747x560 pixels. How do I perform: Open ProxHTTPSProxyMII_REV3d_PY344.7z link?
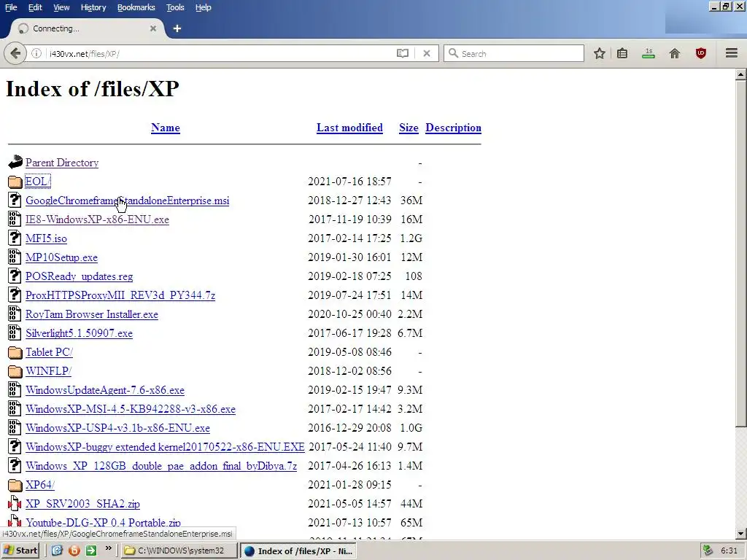120,295
